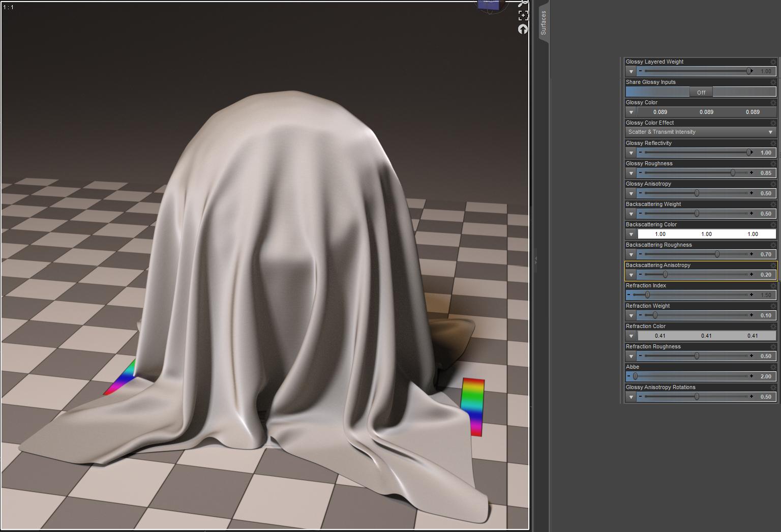
Task: Click plus icon on Refraction Roughness slider
Action: coord(752,356)
